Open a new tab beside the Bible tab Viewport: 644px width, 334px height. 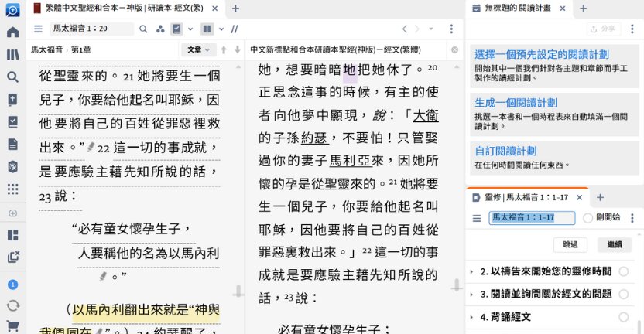coord(235,9)
